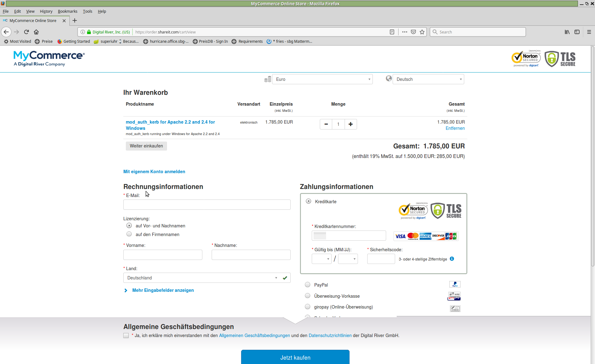Open the expiry year dropdown
The image size is (595, 364).
(348, 259)
